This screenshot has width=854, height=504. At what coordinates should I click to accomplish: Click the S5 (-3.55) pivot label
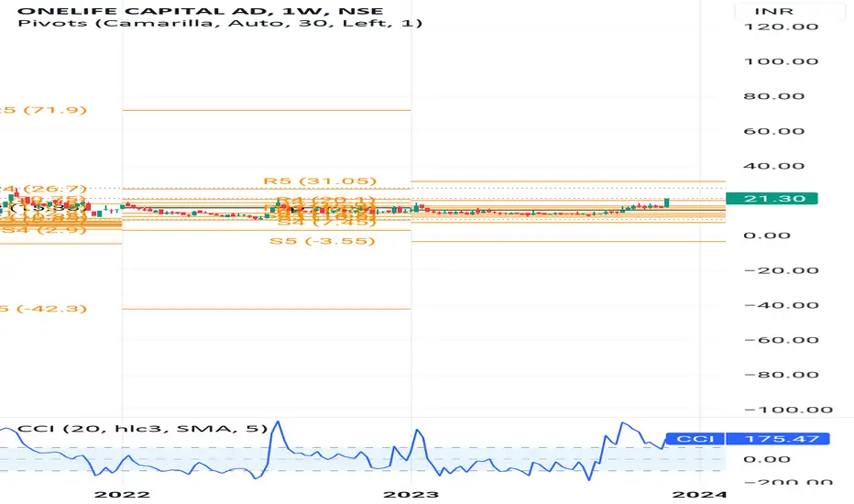coord(323,241)
